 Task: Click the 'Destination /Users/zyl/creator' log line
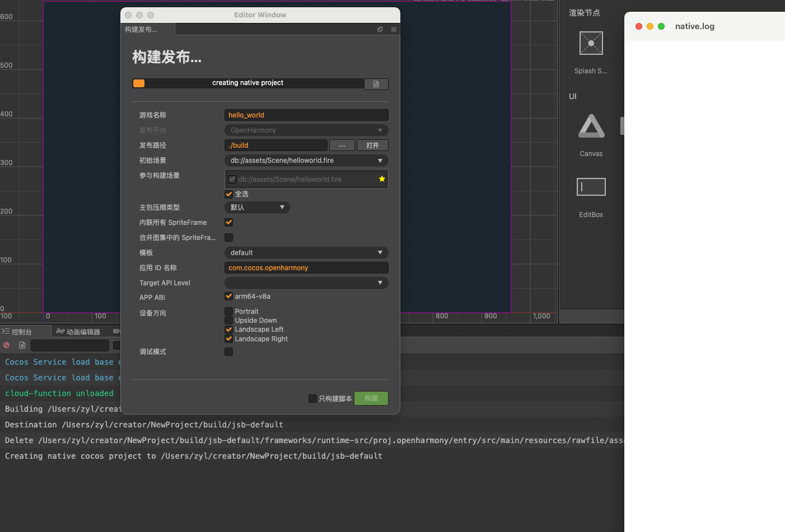(x=144, y=425)
